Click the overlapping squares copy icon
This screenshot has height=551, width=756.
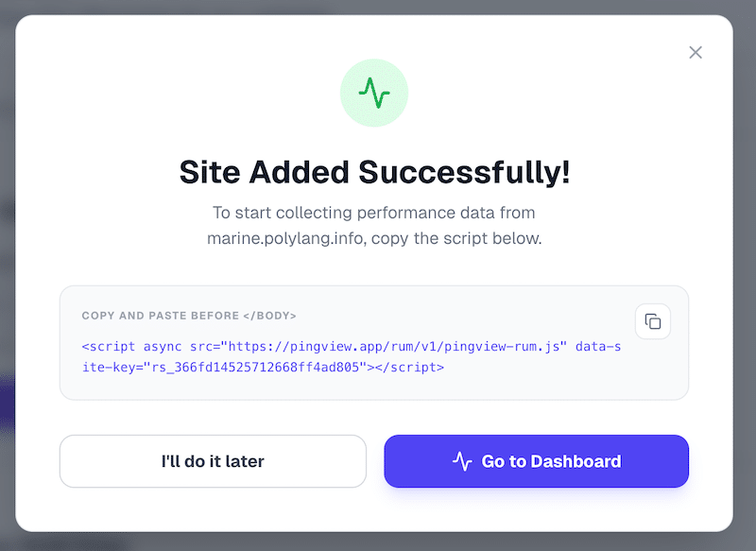(653, 321)
